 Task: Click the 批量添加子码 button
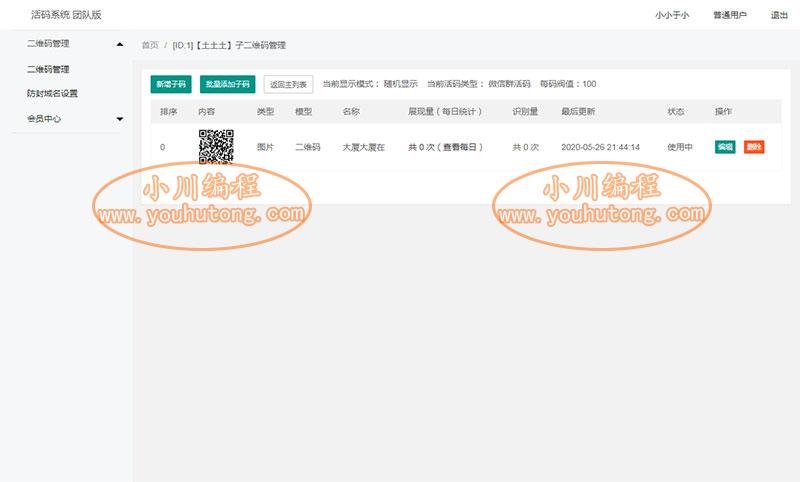tap(228, 84)
